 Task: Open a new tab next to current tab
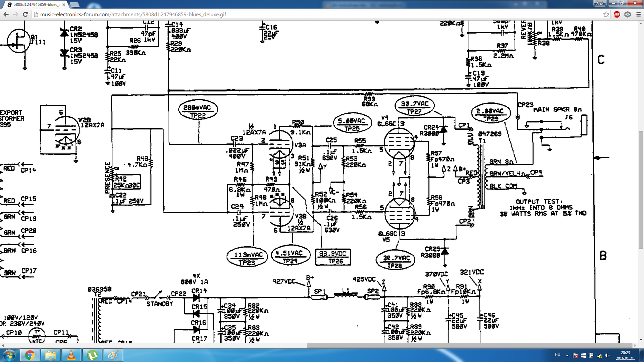(74, 5)
